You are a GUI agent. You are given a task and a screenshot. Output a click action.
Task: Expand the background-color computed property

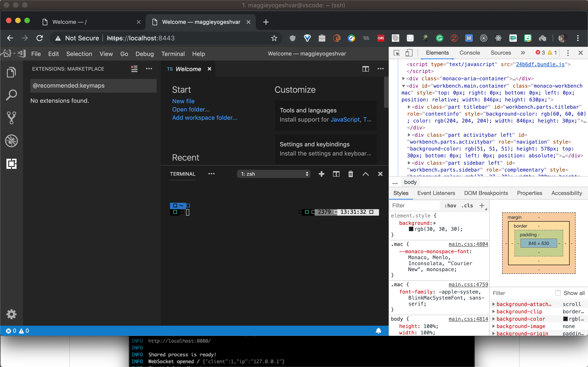click(493, 319)
